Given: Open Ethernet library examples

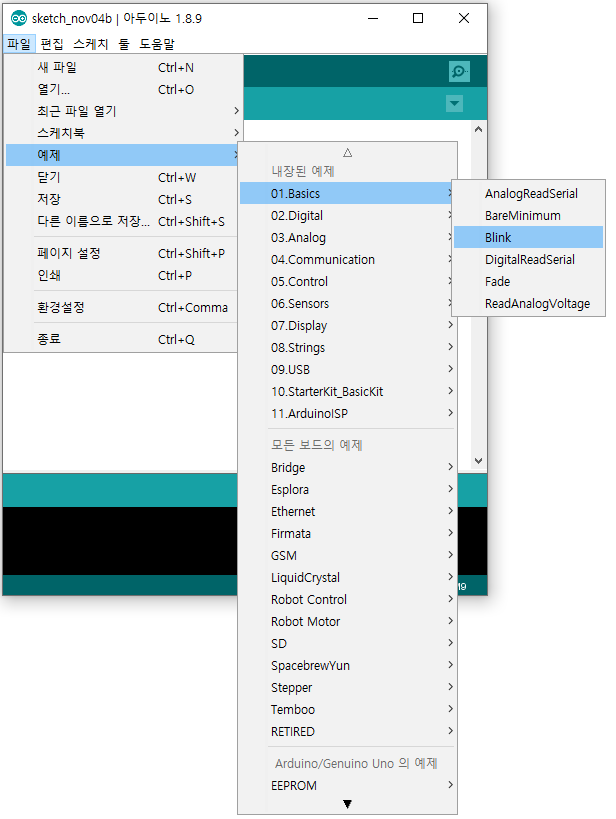Looking at the screenshot, I should tap(347, 511).
